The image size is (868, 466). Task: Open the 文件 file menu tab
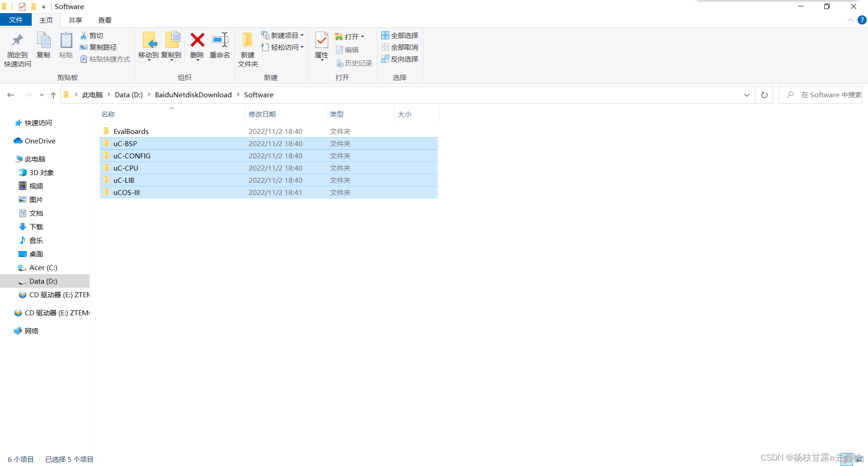(x=16, y=20)
